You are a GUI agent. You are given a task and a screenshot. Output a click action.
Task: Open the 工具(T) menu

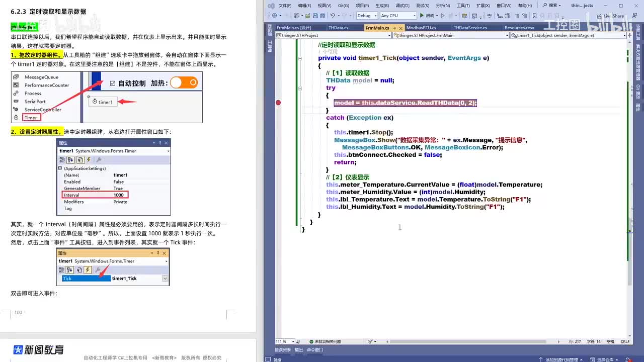tap(463, 6)
